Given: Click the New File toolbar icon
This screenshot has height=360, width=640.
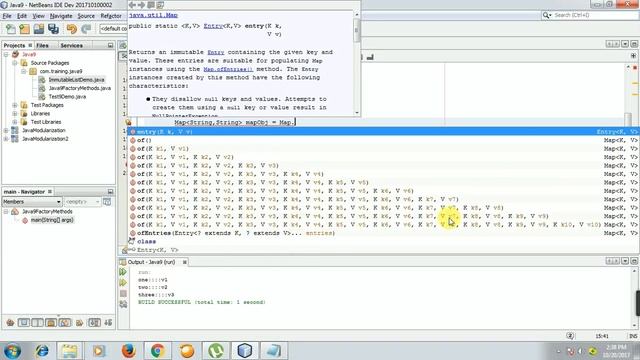Looking at the screenshot, I should click(x=11, y=29).
